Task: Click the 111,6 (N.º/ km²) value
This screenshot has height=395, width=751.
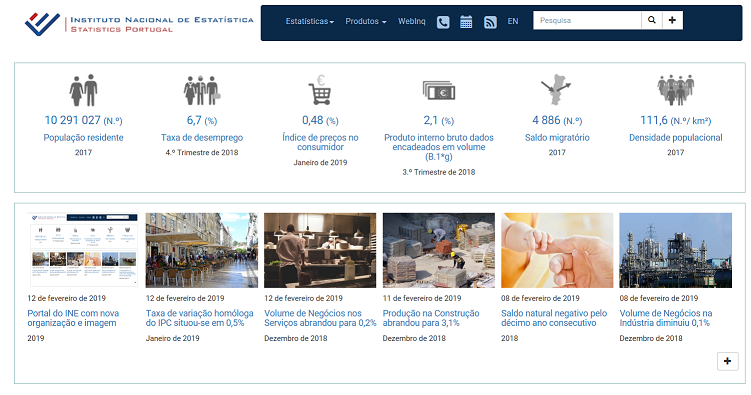Action: pyautogui.click(x=675, y=120)
